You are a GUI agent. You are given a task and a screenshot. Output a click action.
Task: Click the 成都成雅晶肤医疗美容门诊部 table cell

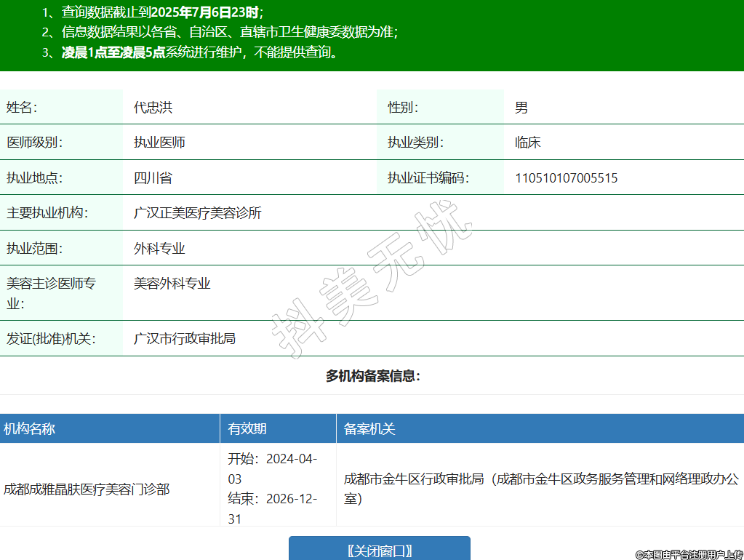coord(87,489)
